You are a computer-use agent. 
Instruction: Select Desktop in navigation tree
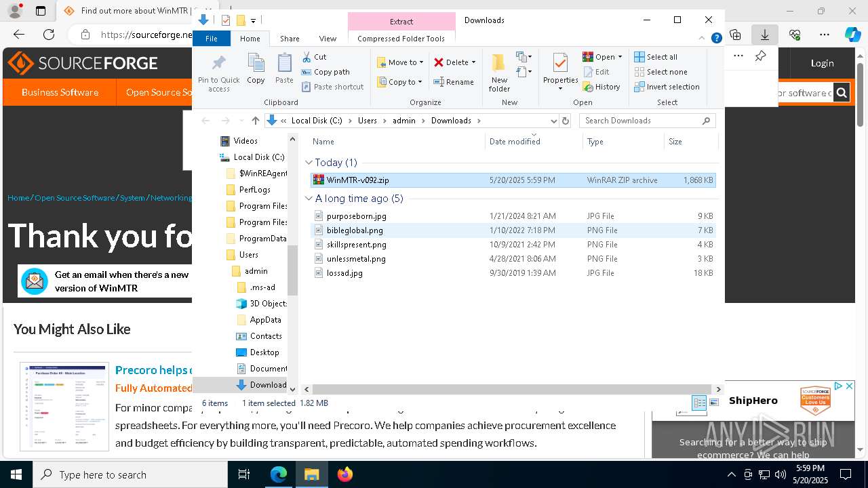(264, 352)
